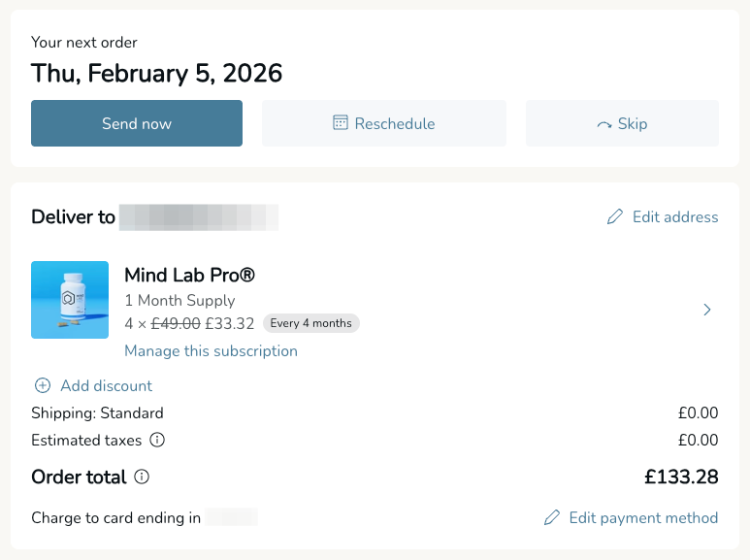Screen dimensions: 750x560
Task: Click the calendar icon on Reschedule
Action: 341,123
